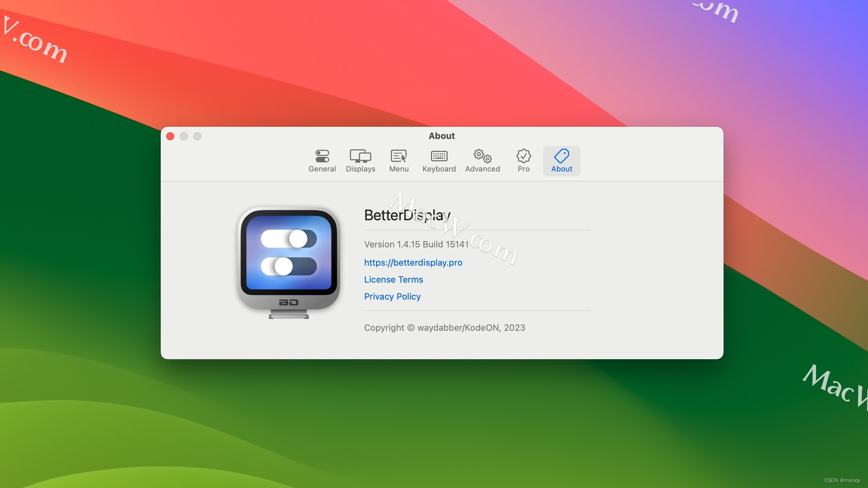Click the About window title
Screen dimensions: 868x488
442,136
